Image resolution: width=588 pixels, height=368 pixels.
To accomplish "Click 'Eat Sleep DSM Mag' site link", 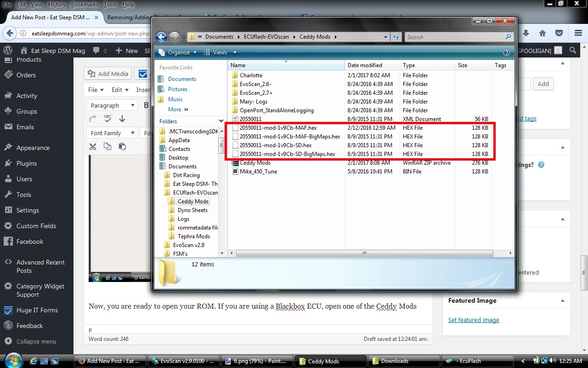I will (52, 51).
